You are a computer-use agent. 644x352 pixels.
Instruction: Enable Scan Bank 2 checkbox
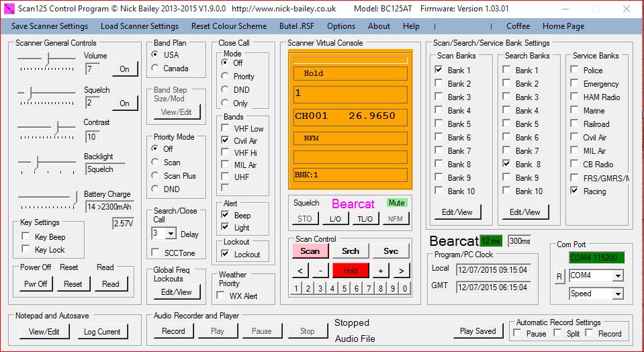439,84
